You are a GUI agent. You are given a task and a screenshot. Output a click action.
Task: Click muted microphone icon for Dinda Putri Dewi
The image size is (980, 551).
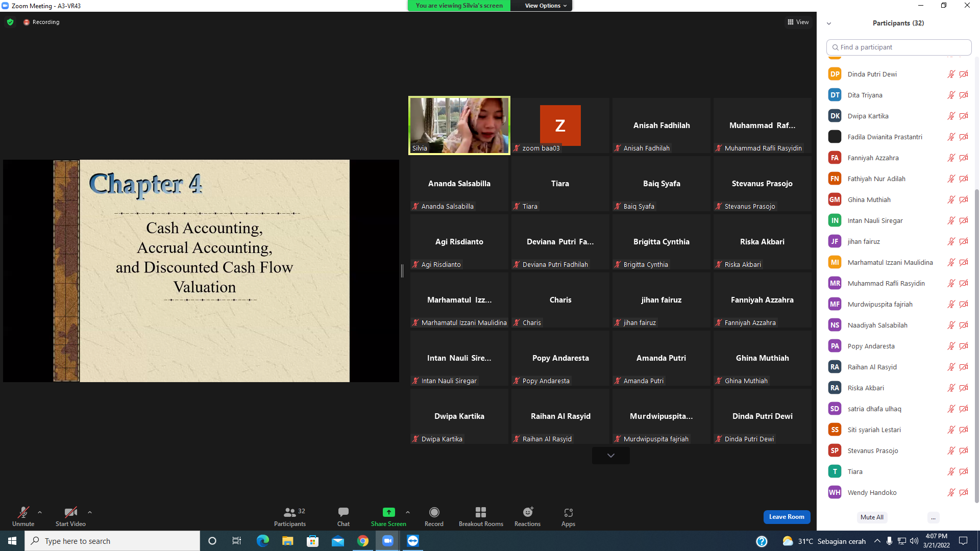[951, 74]
